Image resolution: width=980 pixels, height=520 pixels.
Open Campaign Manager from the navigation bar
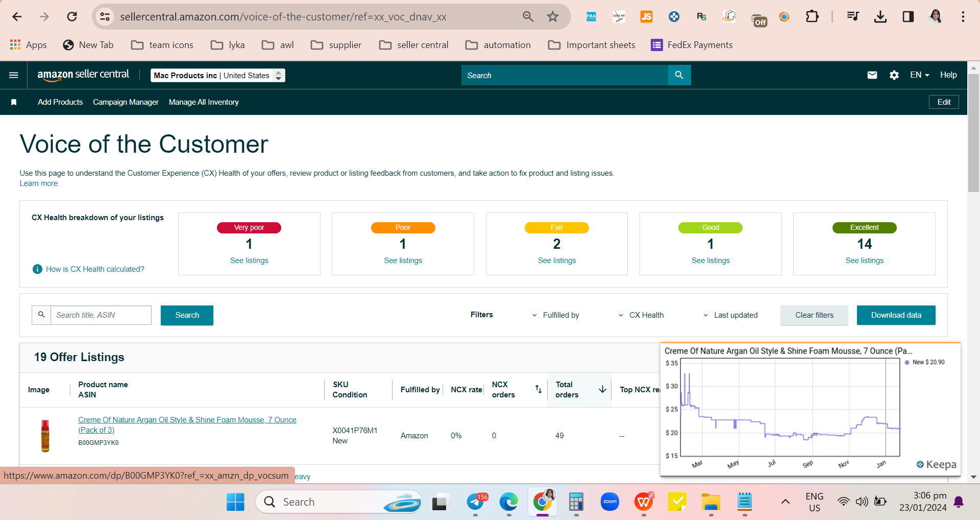(x=126, y=102)
